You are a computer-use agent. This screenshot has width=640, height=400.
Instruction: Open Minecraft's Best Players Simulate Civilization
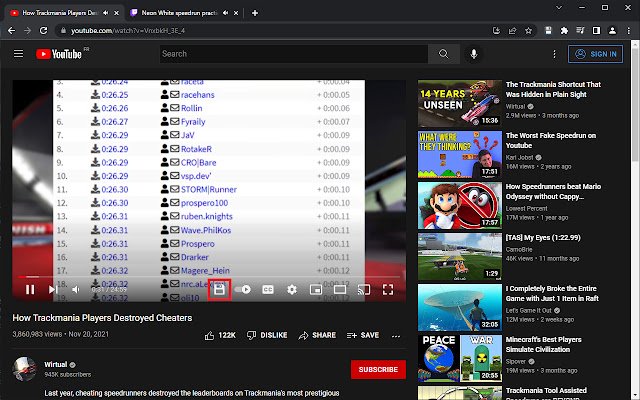pyautogui.click(x=543, y=344)
